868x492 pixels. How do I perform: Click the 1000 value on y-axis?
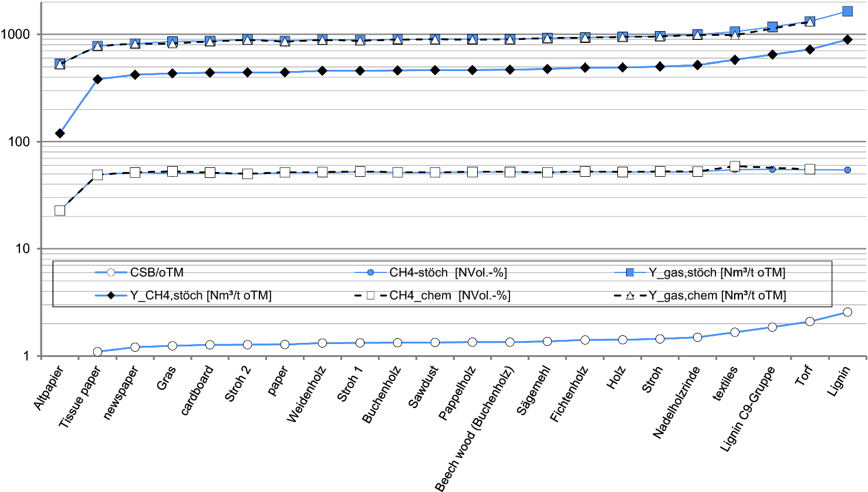(x=15, y=35)
